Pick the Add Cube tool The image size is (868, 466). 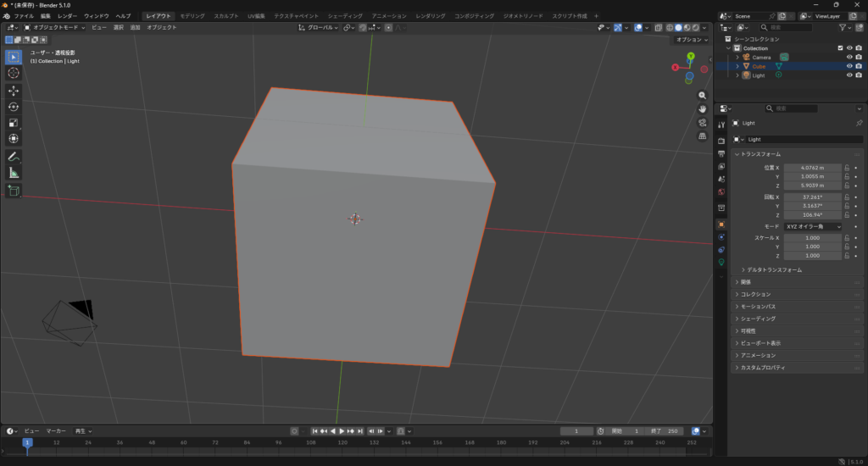[14, 191]
